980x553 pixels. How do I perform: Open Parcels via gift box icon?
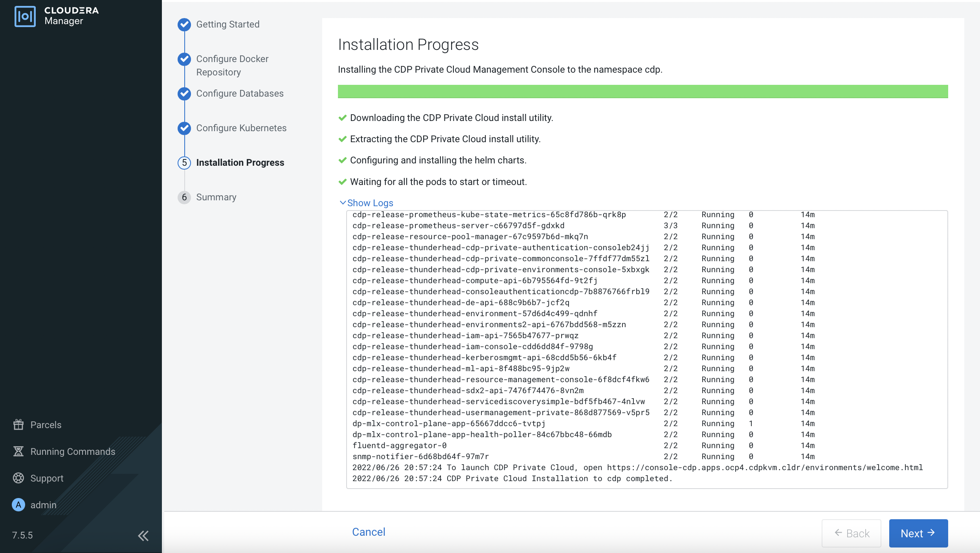(x=18, y=425)
